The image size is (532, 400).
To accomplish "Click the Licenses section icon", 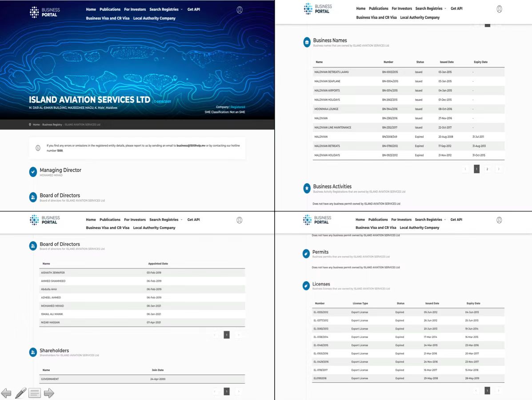I will click(x=306, y=286).
